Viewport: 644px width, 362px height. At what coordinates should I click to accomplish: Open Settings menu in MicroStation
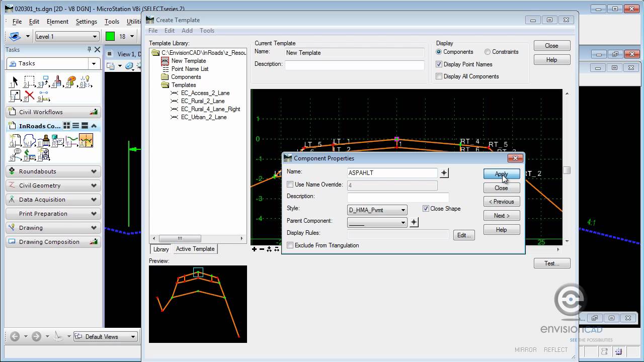click(86, 22)
